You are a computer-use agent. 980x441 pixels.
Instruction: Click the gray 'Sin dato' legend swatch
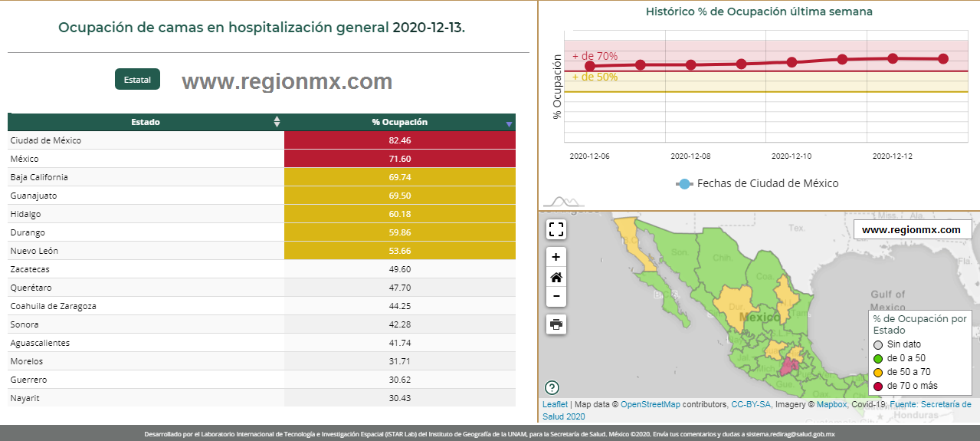879,344
